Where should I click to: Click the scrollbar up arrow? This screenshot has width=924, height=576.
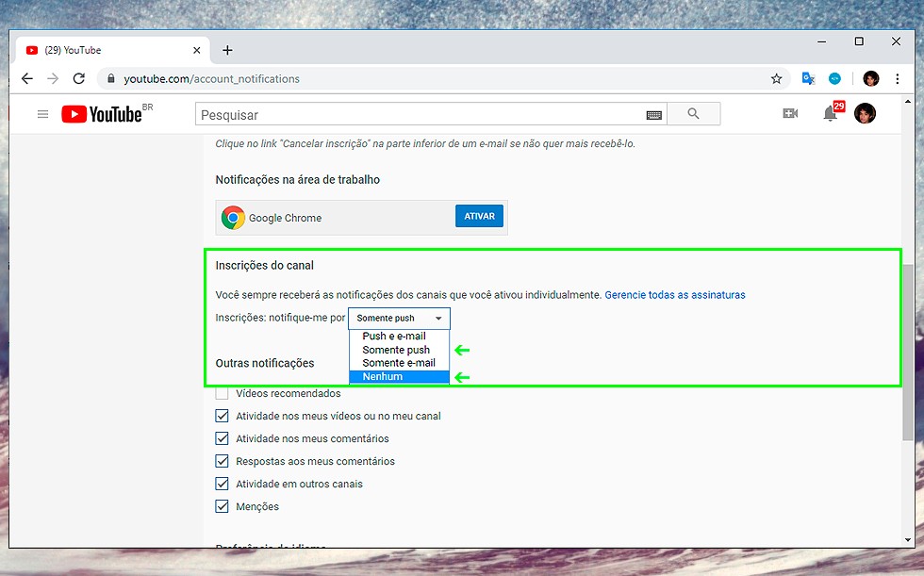click(x=907, y=101)
